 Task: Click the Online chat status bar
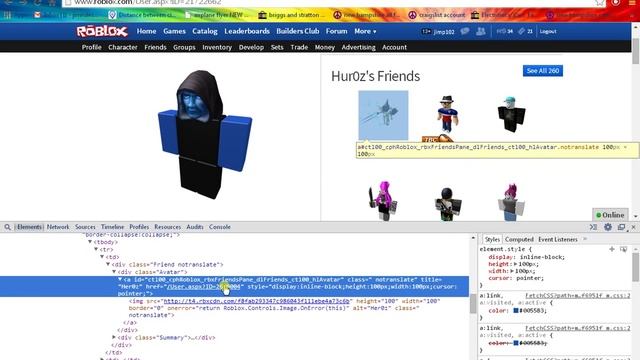610,215
